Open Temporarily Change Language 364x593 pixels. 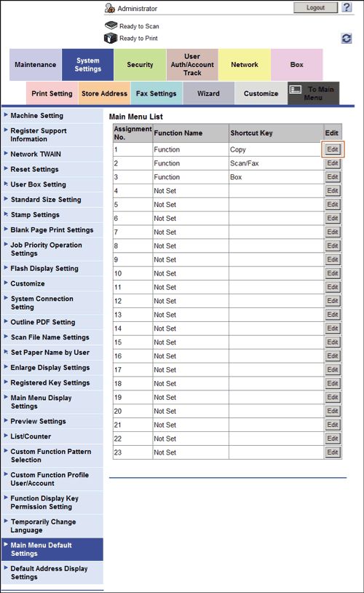point(52,526)
